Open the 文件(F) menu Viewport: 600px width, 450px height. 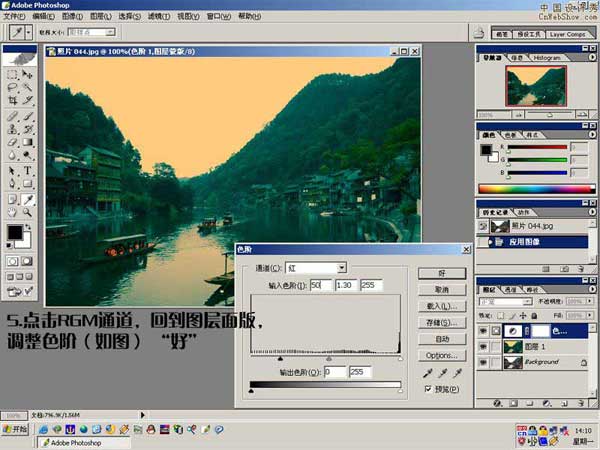coord(14,16)
